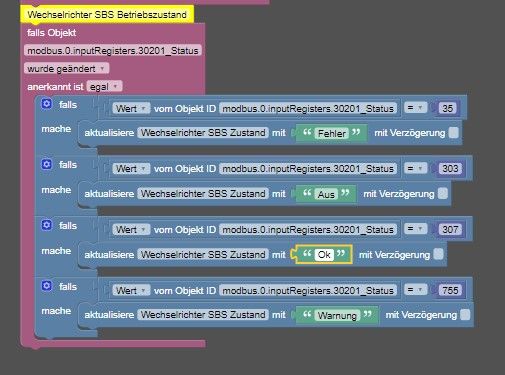Open the equals operator dropdown next to 35
The height and width of the screenshot is (375, 505).
tap(415, 108)
